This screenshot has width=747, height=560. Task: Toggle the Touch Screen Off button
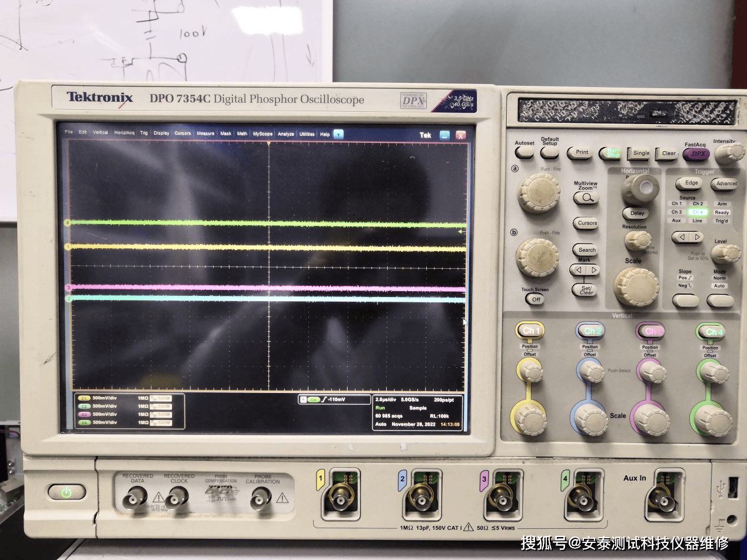[x=535, y=299]
